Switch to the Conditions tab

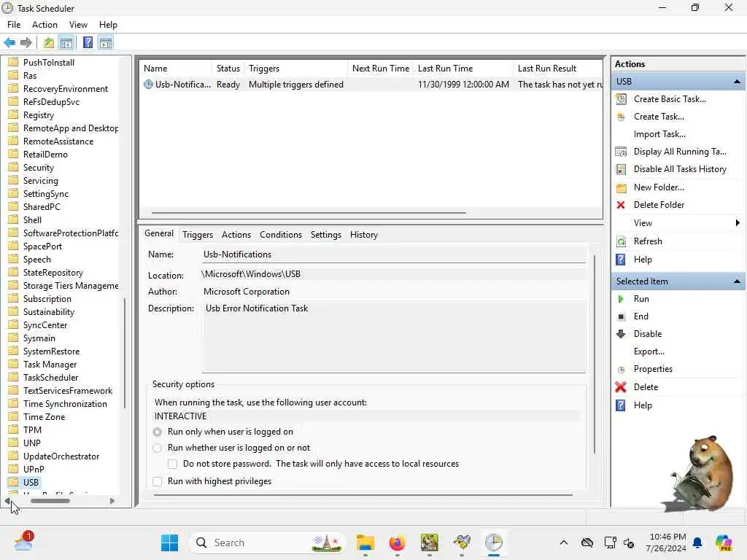pyautogui.click(x=281, y=235)
